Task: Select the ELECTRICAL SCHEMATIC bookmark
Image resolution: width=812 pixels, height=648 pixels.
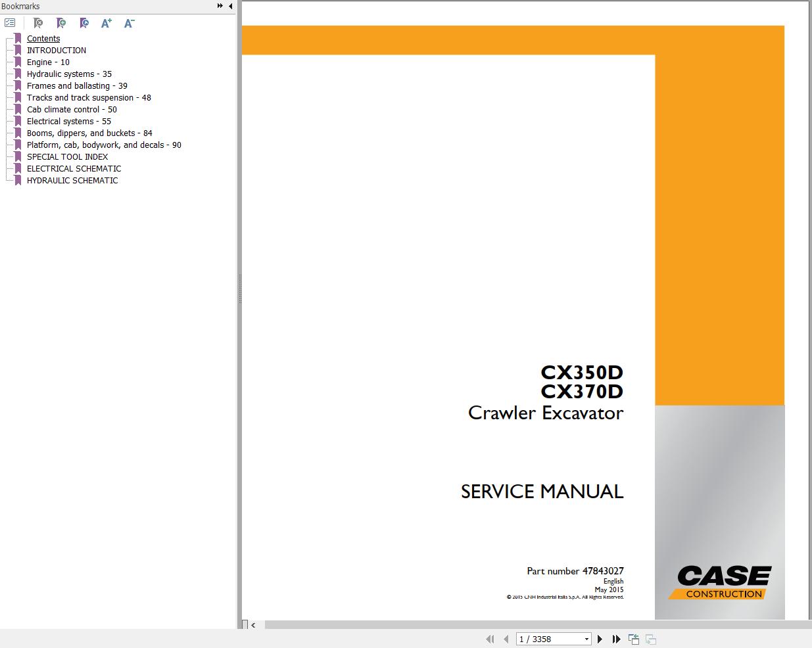Action: pyautogui.click(x=74, y=169)
